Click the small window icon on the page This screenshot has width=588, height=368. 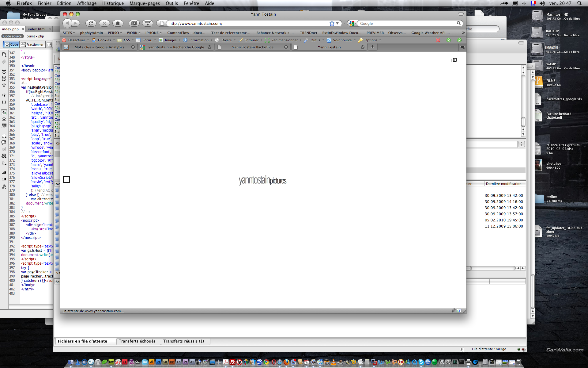click(x=454, y=60)
